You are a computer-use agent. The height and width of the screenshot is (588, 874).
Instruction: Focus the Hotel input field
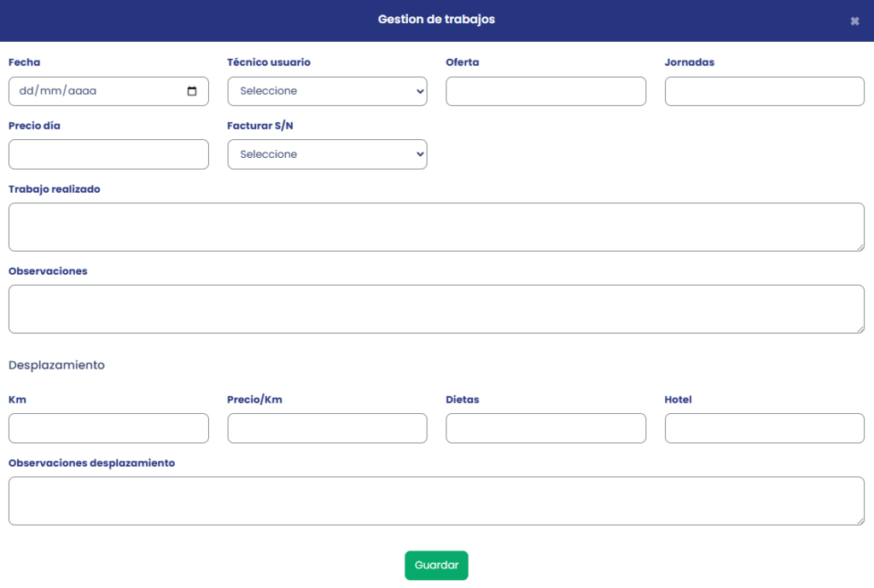pyautogui.click(x=764, y=428)
